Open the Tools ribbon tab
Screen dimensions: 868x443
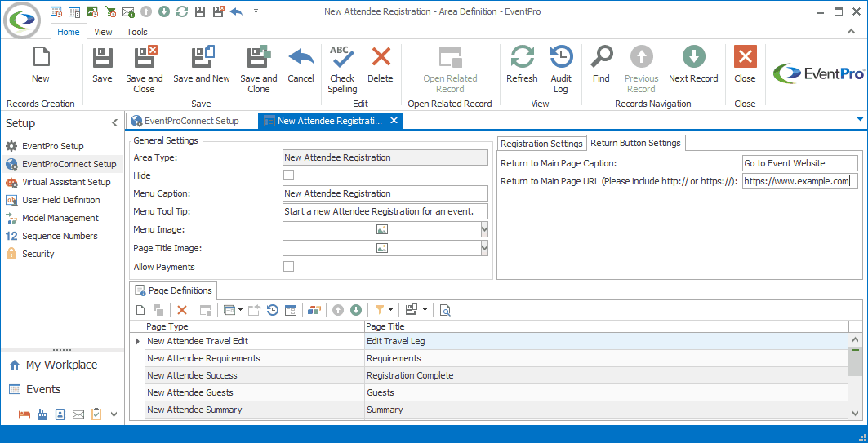click(137, 32)
